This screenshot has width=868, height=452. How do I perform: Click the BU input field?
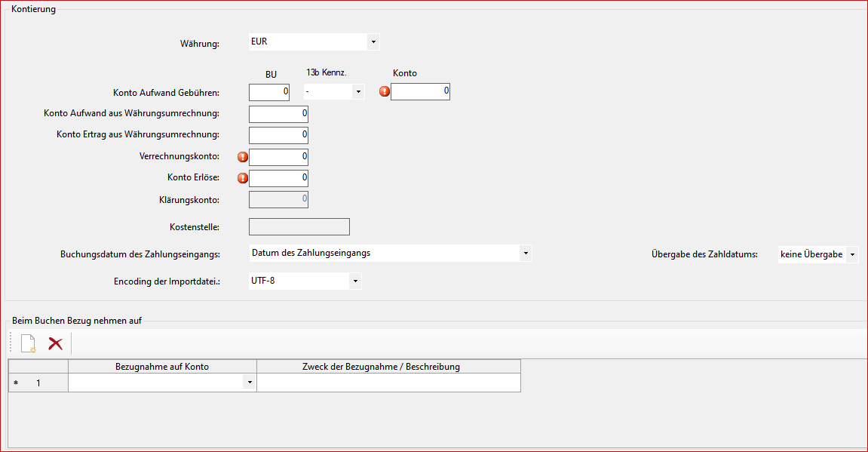click(x=269, y=92)
